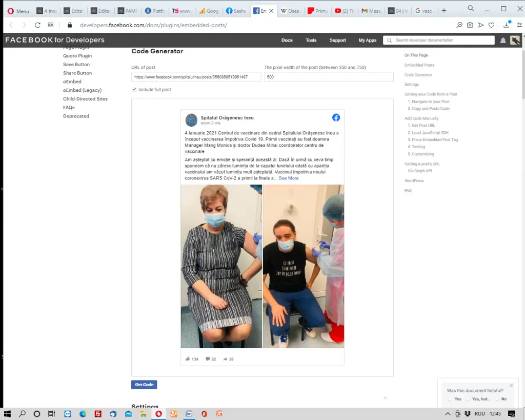
Task: Select the Yes radio for document helpful
Action: coord(450,399)
